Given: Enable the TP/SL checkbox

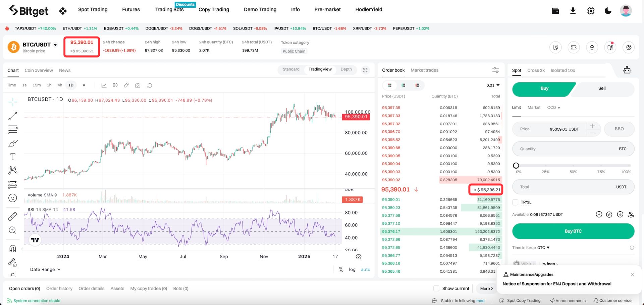Looking at the screenshot, I should 516,202.
